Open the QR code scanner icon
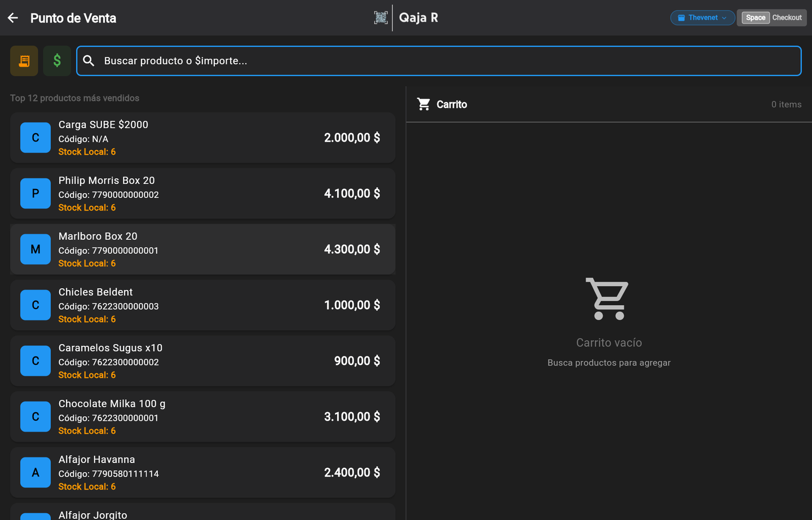 tap(381, 17)
